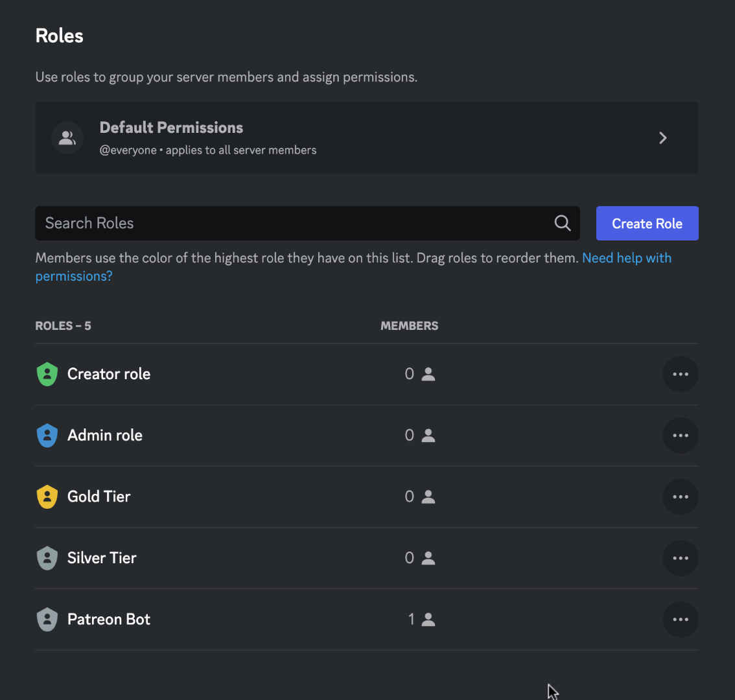735x700 pixels.
Task: Open more options for Creator role
Action: click(x=681, y=374)
